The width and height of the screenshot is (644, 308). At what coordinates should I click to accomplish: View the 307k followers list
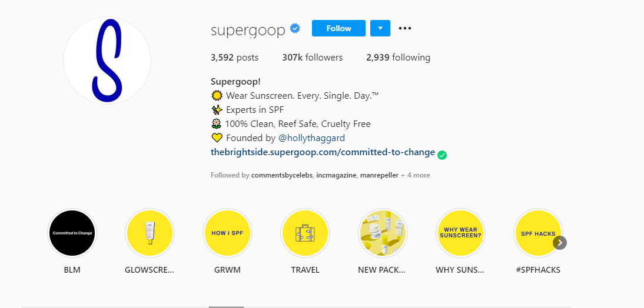[312, 58]
